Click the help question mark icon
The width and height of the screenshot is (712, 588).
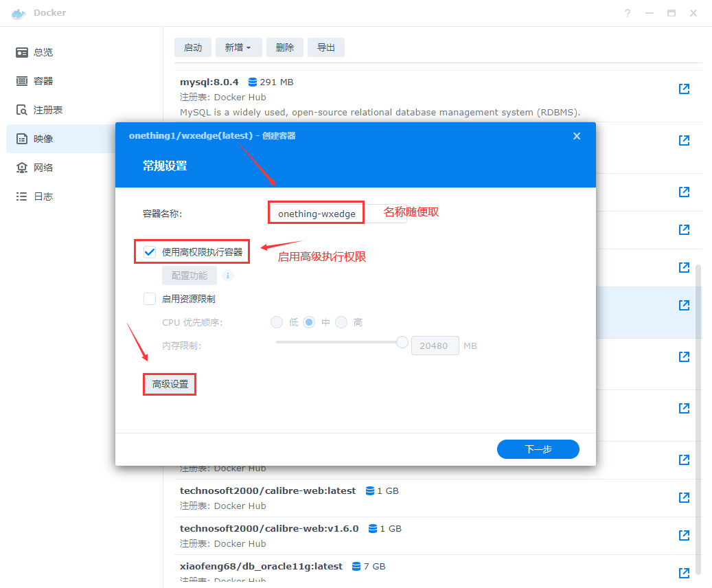628,13
